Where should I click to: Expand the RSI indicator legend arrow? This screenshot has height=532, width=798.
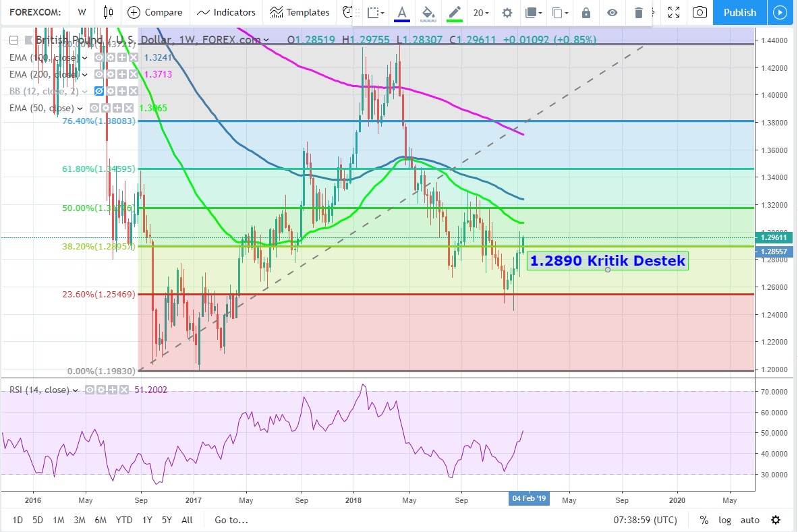76,390
